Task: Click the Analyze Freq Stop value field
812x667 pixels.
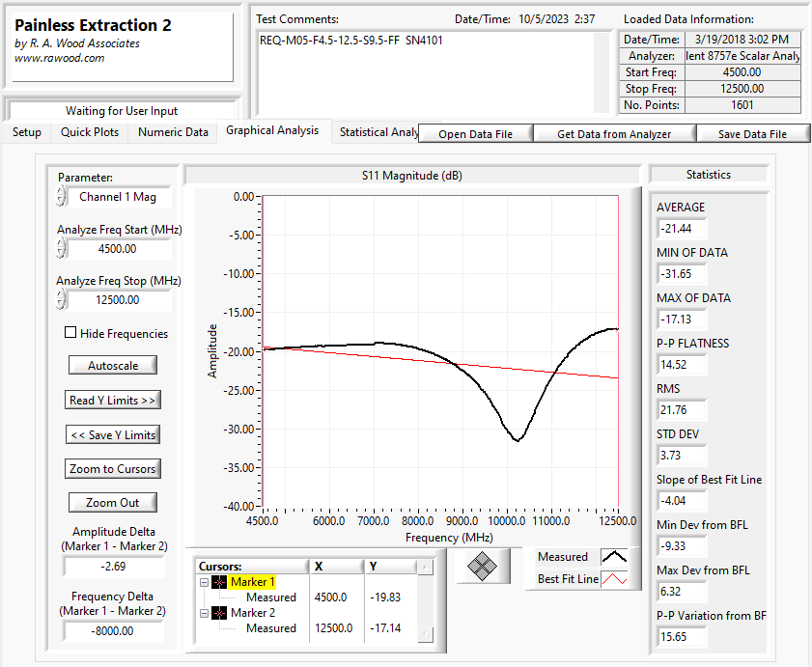Action: pos(119,300)
